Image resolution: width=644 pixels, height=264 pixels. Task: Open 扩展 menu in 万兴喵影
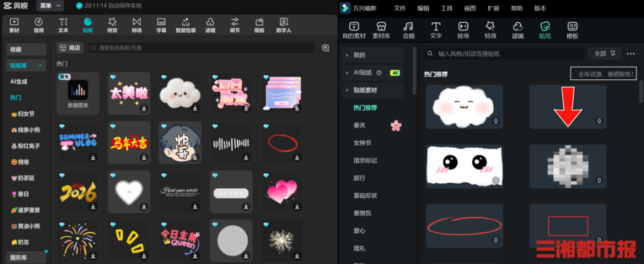click(493, 8)
